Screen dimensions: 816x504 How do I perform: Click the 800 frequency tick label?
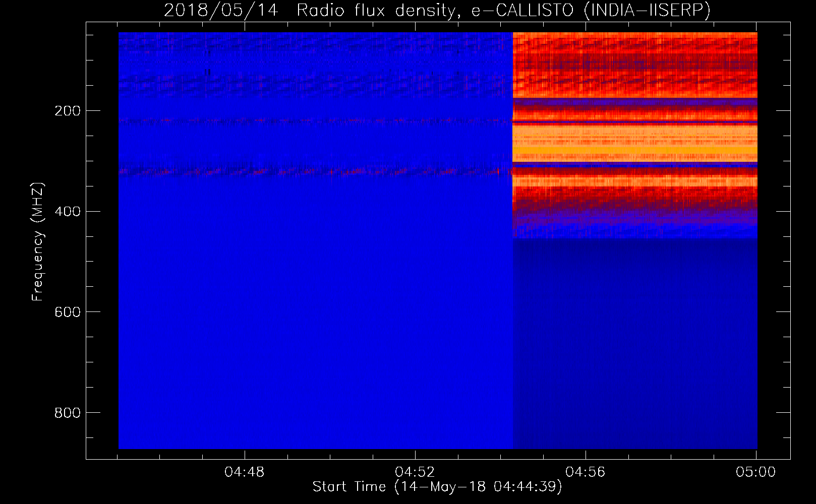(x=68, y=413)
